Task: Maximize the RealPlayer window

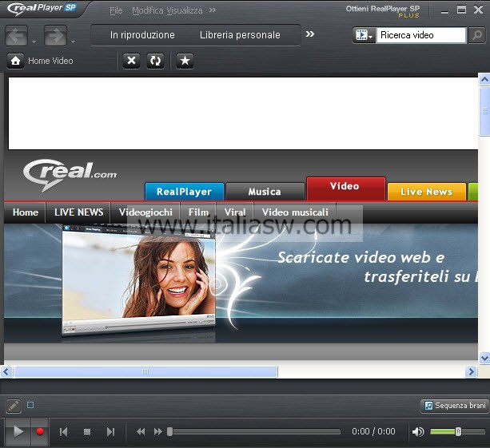Action: point(461,10)
